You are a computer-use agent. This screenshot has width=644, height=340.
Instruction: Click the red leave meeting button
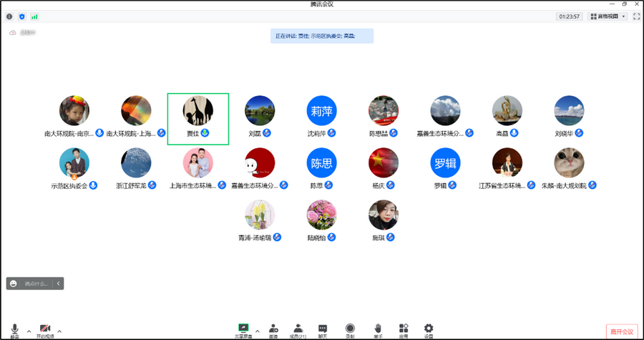pos(621,331)
